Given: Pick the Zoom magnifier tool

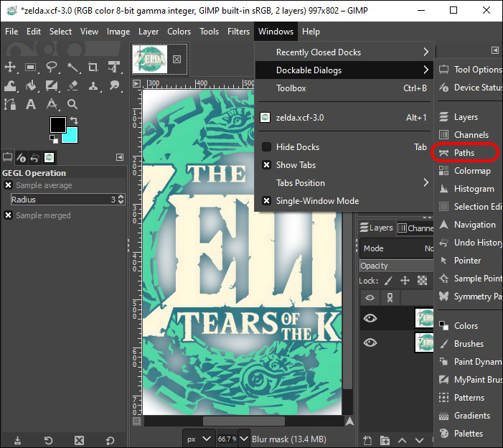Looking at the screenshot, I should click(72, 105).
